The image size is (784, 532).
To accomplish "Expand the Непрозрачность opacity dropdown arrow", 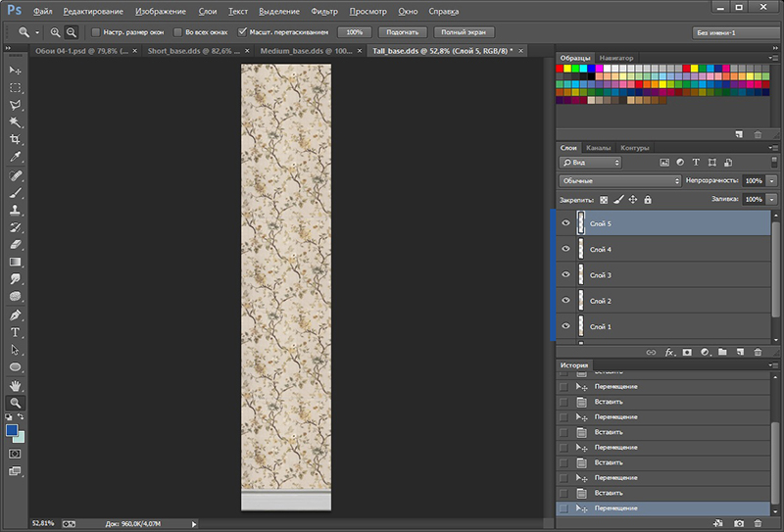I will [772, 181].
